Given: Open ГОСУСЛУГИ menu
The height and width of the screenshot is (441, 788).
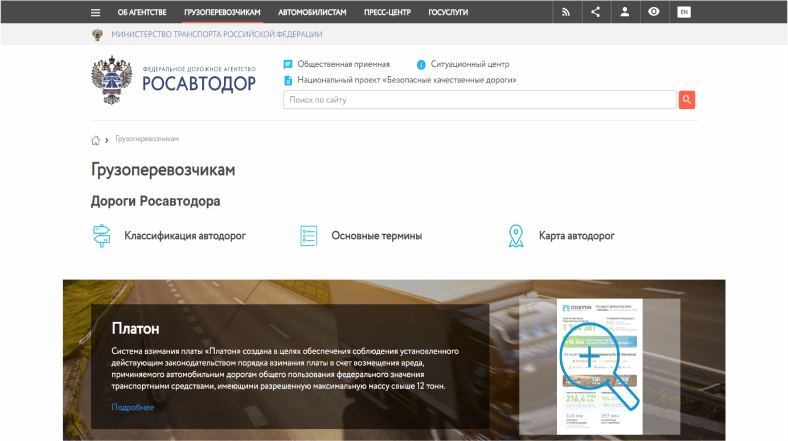Looking at the screenshot, I should tap(448, 13).
